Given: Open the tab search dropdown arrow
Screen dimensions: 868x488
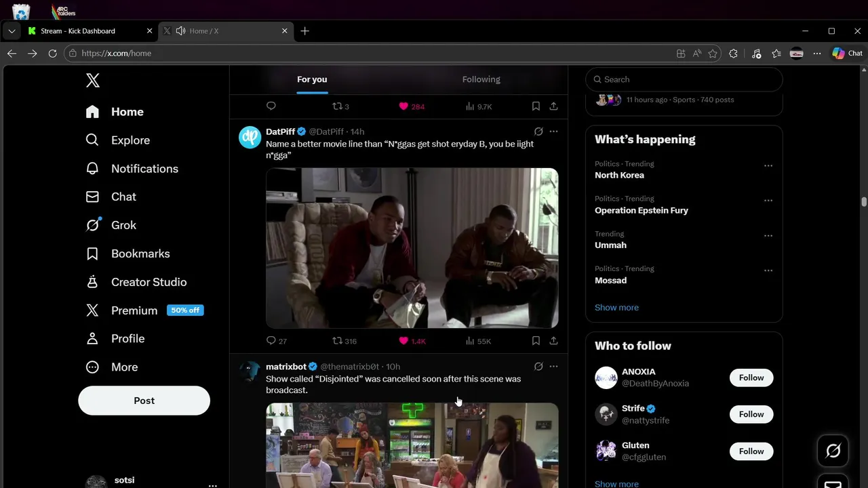Looking at the screenshot, I should 12,31.
